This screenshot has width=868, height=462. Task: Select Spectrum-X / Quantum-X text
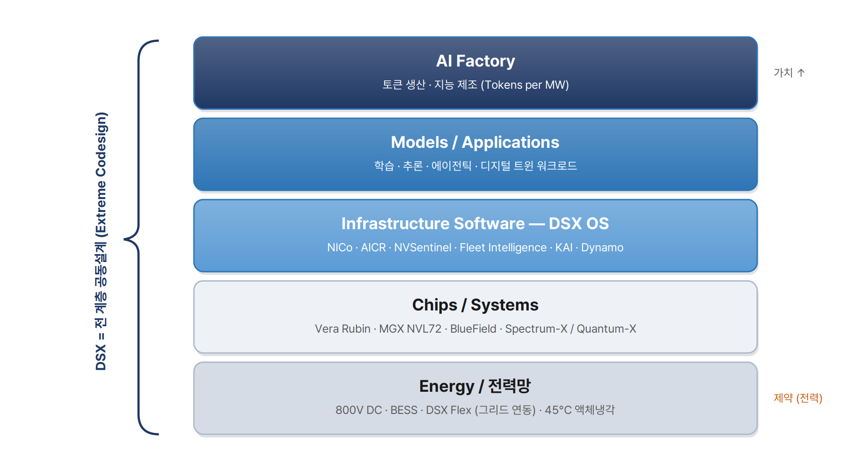click(571, 329)
